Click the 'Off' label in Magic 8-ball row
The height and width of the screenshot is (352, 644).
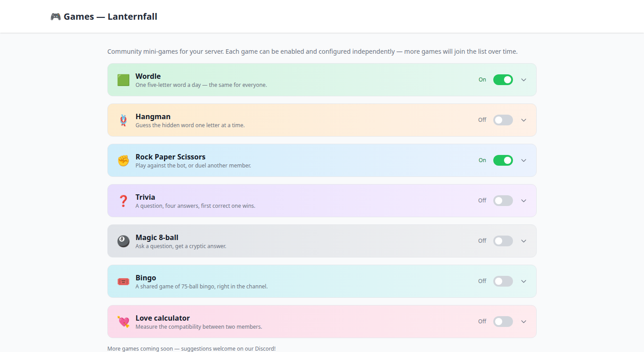[482, 241]
